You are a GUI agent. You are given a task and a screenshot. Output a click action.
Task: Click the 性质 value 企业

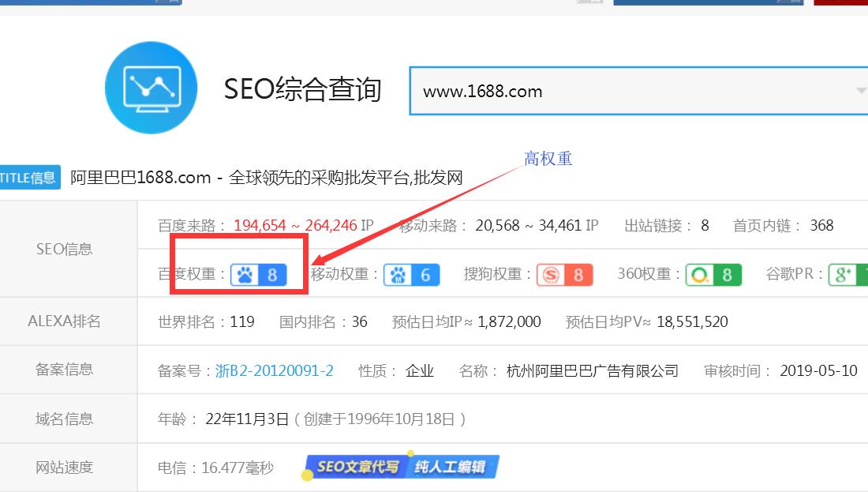(x=420, y=370)
